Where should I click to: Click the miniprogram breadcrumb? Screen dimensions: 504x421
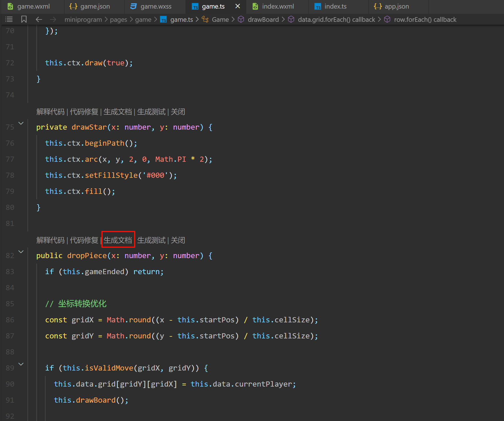coord(83,20)
